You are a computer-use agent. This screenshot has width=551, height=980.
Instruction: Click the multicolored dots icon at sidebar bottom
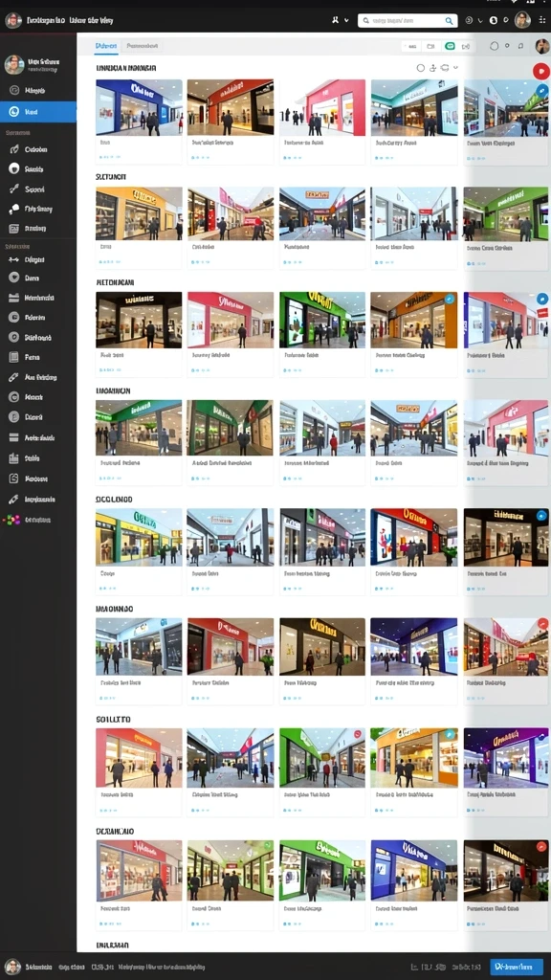[x=13, y=520]
